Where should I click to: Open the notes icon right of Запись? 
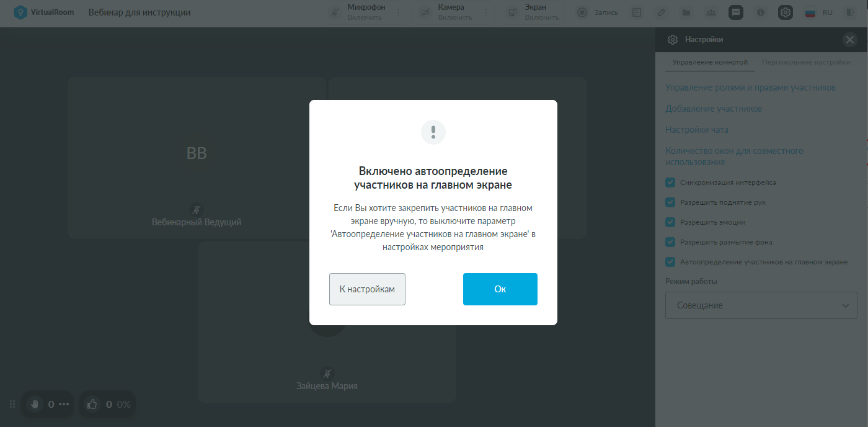[637, 12]
